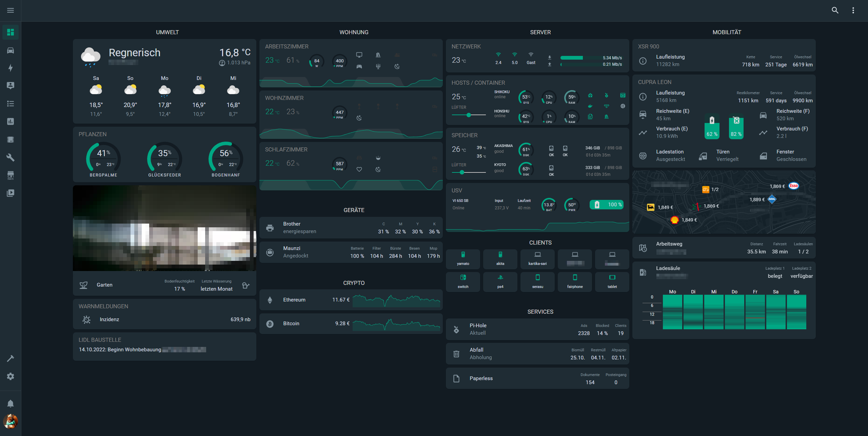Open the serasu phone client

coord(537,282)
